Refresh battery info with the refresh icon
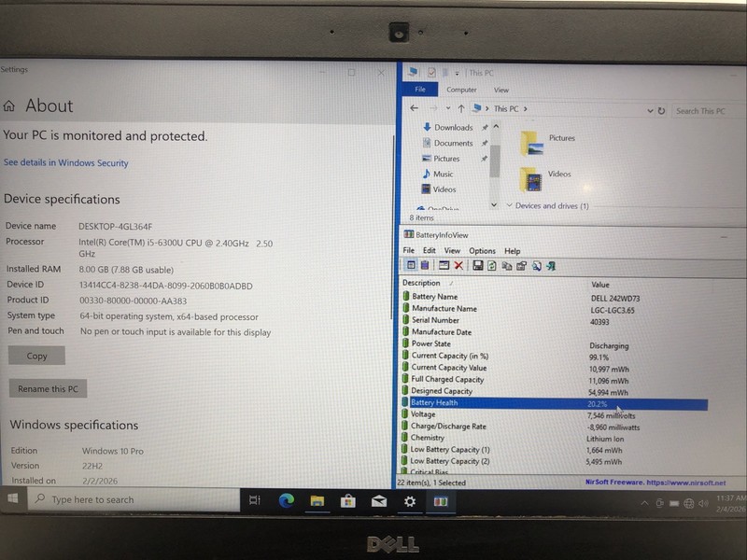 [x=492, y=266]
